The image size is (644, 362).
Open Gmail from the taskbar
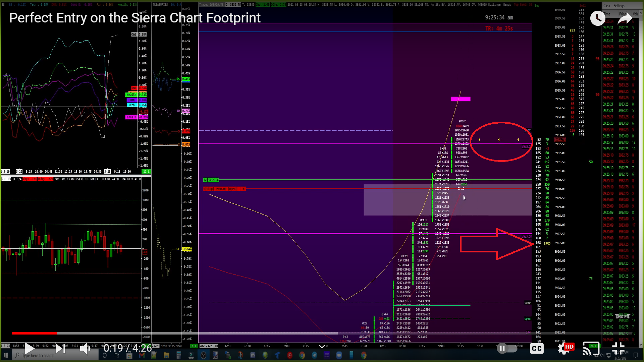coord(142,355)
